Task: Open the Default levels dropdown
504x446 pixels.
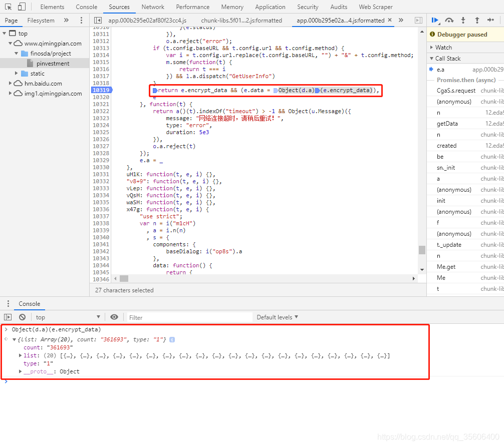Action: pyautogui.click(x=278, y=317)
